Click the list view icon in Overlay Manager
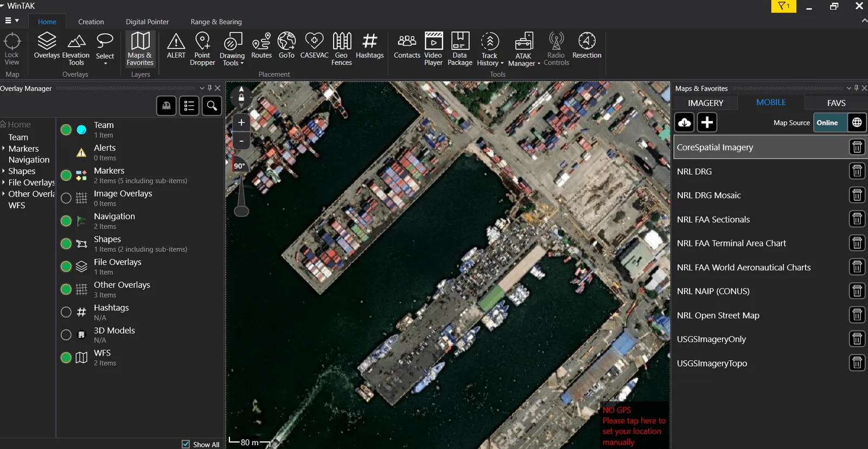 [189, 106]
